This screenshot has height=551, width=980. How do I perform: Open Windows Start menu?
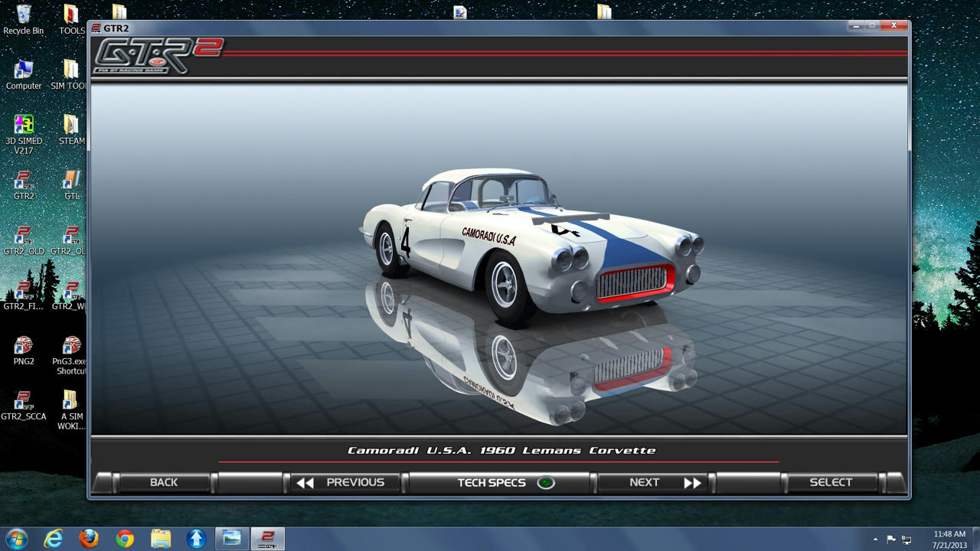(x=16, y=539)
